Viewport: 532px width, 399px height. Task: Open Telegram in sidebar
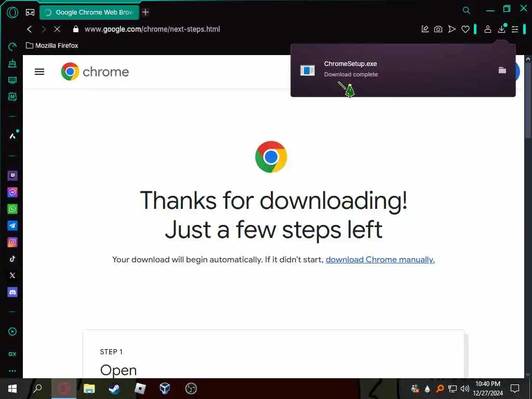12,225
